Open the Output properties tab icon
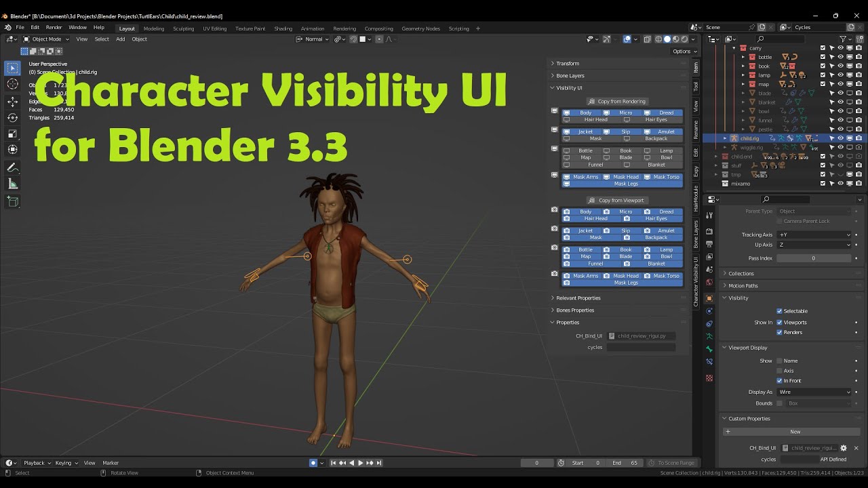 (709, 244)
